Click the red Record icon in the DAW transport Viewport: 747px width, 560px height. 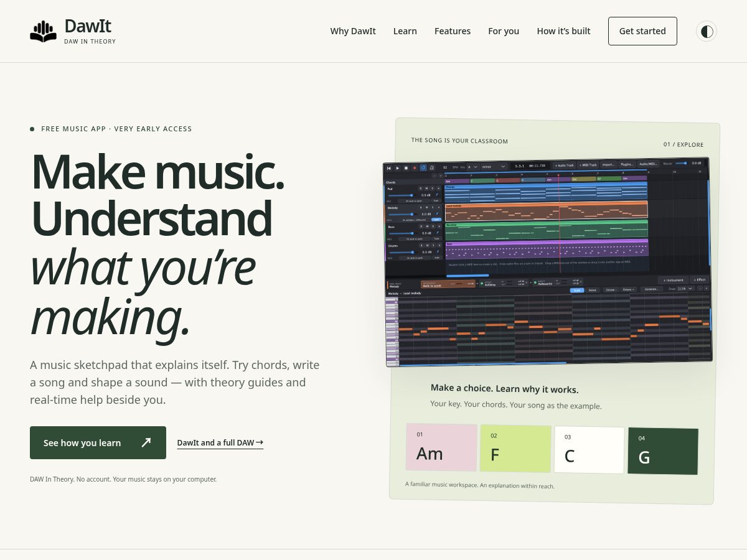click(415, 168)
